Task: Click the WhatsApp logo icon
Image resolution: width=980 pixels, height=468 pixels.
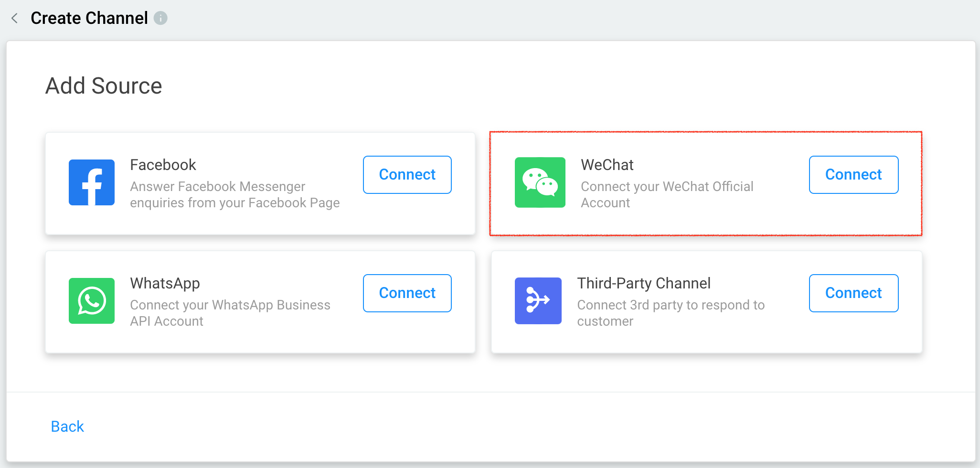Action: (92, 301)
